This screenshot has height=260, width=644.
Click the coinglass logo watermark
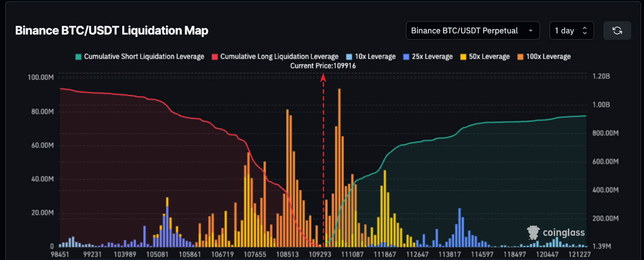(x=556, y=233)
